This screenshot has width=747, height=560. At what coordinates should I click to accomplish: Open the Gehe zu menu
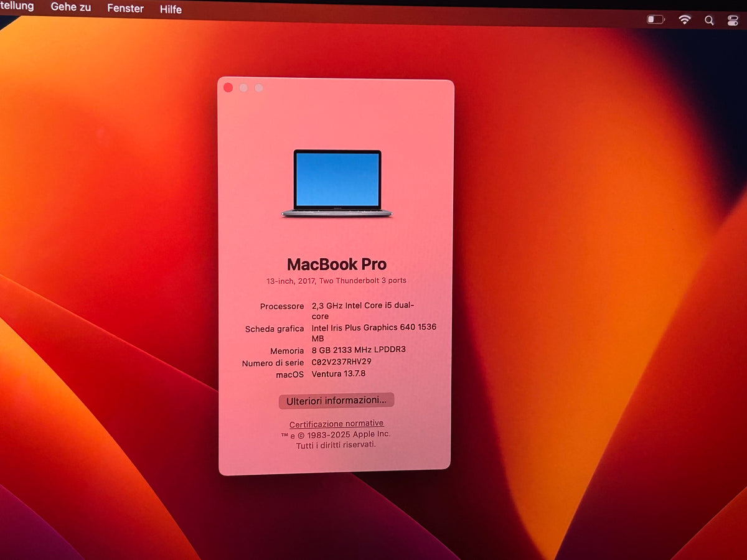tap(71, 7)
